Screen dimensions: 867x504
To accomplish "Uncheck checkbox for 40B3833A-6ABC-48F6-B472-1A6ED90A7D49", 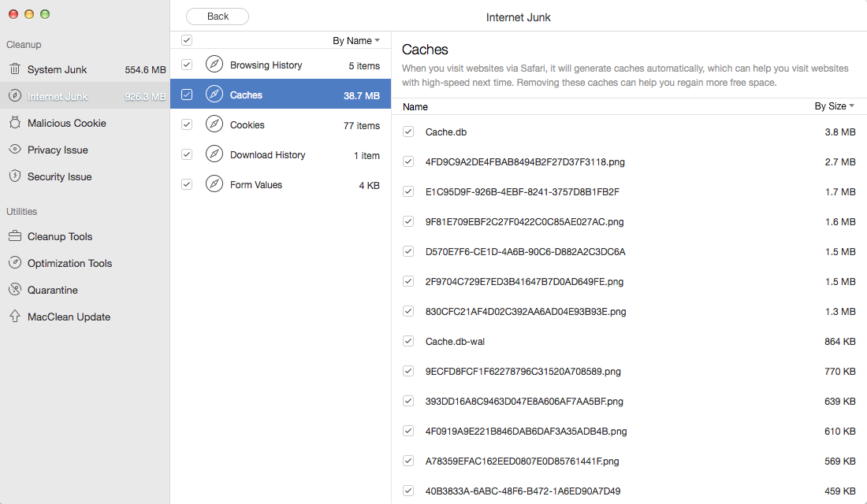I will tap(408, 490).
